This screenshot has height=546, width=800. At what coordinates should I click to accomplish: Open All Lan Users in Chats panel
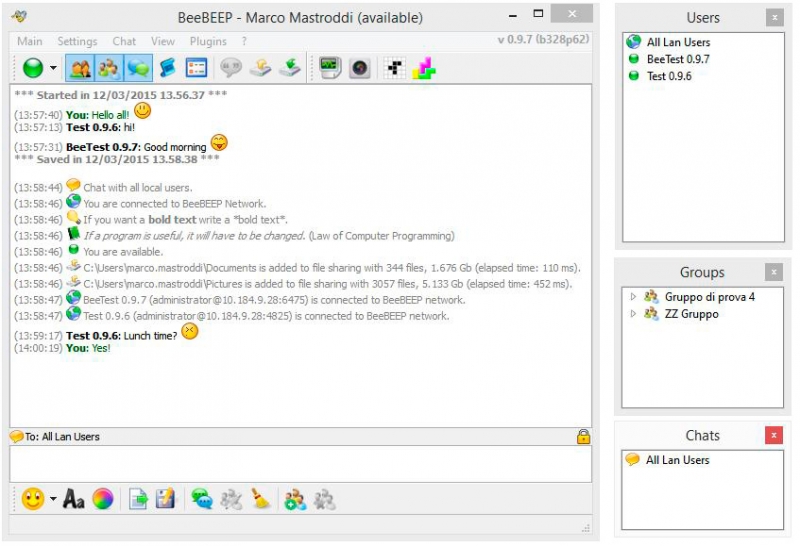677,460
